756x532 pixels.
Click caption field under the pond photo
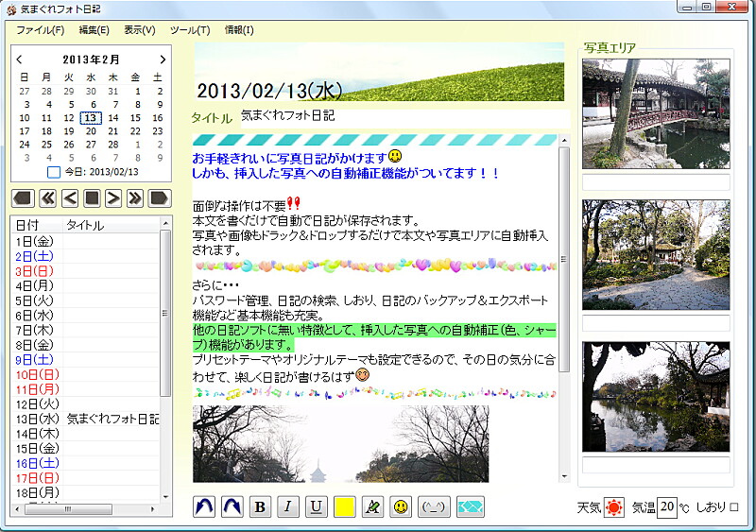pyautogui.click(x=656, y=465)
